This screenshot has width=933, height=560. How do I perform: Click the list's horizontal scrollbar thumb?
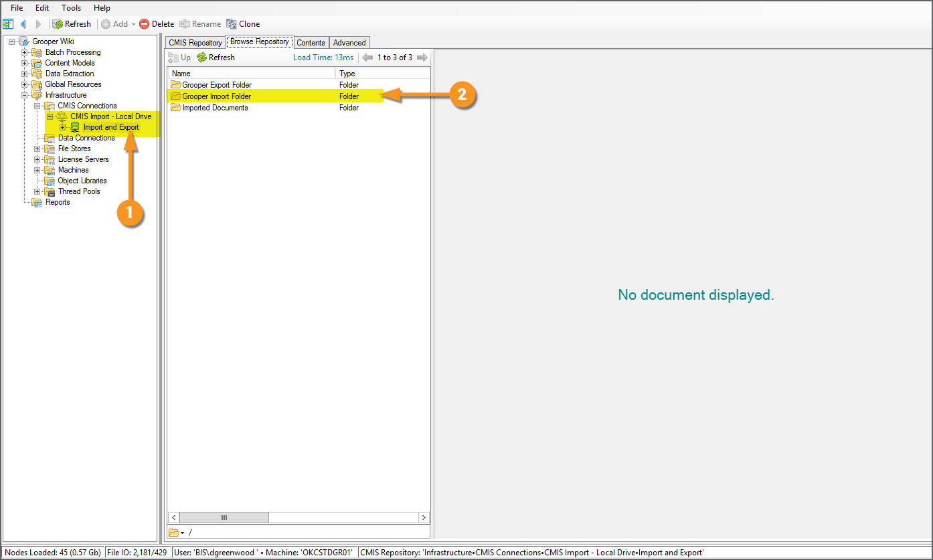click(x=224, y=517)
